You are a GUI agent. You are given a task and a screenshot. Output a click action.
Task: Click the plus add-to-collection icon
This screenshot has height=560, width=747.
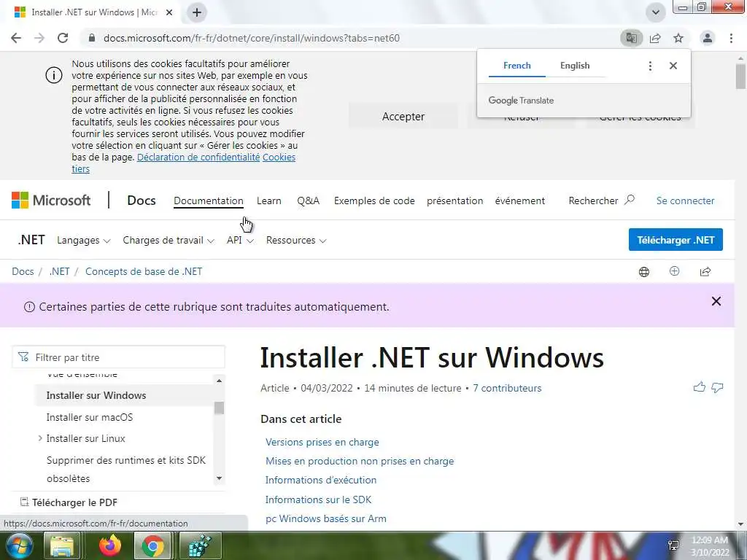pos(674,271)
